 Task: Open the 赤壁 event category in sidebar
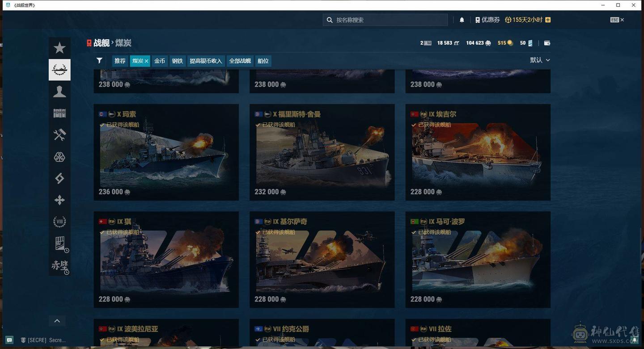click(x=59, y=265)
